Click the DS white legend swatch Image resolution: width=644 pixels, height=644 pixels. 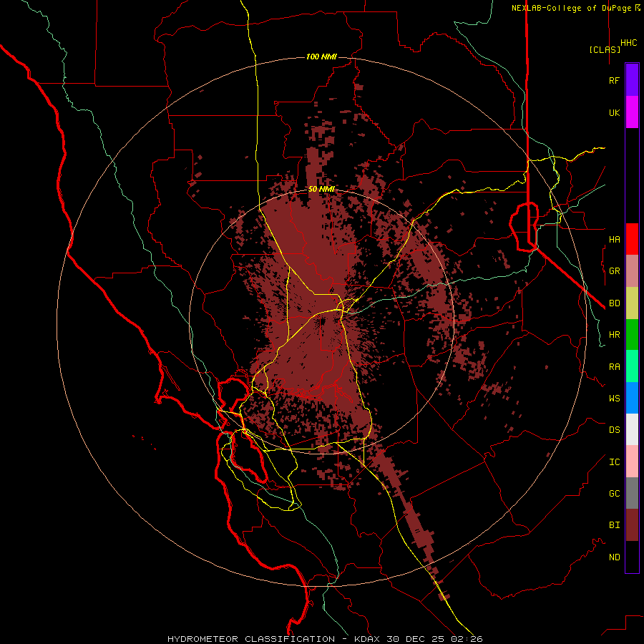[632, 429]
